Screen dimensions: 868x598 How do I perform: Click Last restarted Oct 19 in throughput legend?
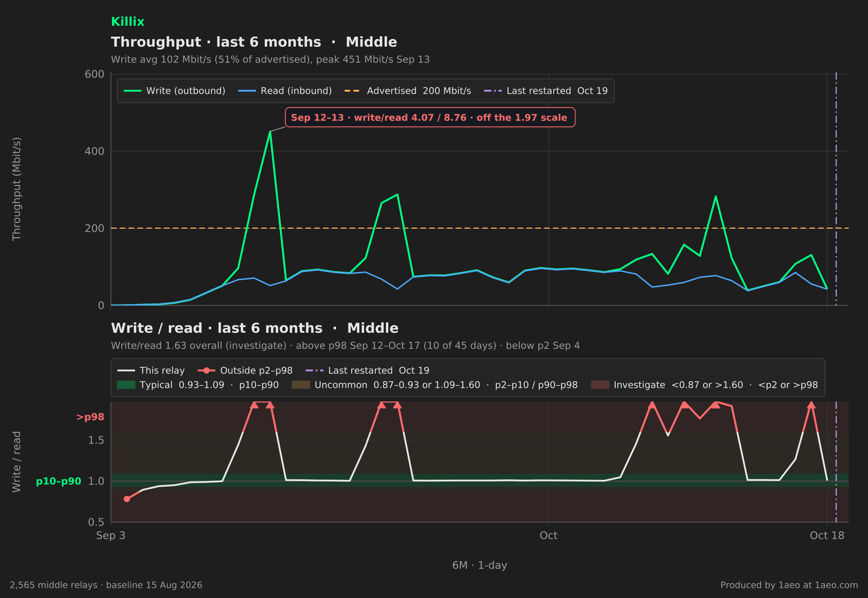pyautogui.click(x=546, y=91)
